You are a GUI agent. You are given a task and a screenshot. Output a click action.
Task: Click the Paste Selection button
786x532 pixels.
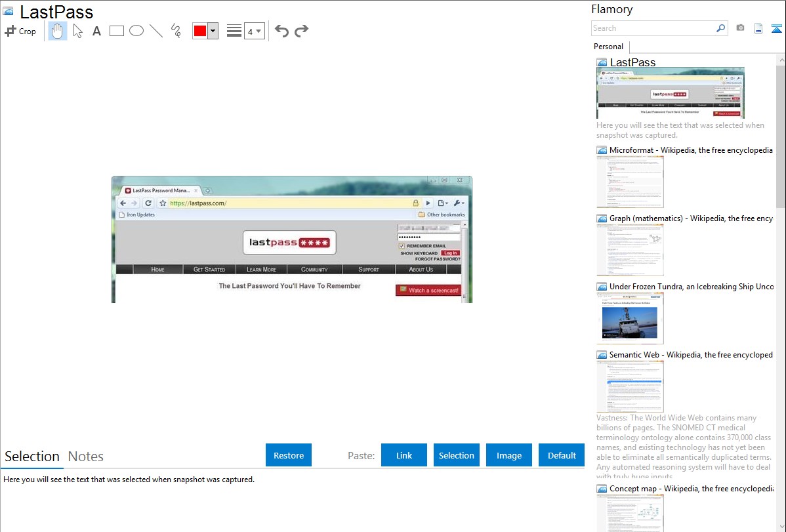(456, 455)
